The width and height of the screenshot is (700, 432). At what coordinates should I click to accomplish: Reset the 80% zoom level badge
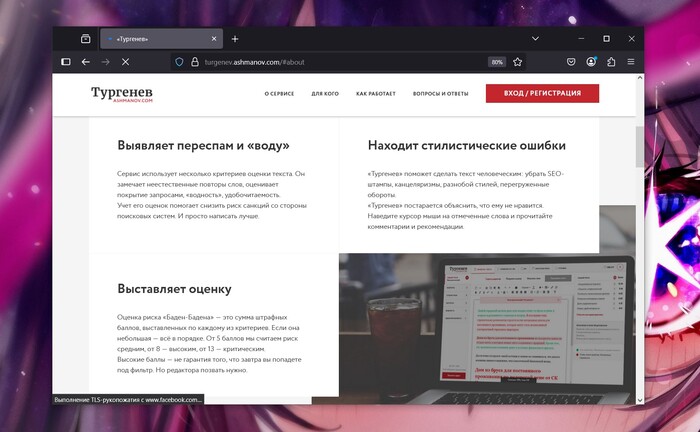[497, 62]
